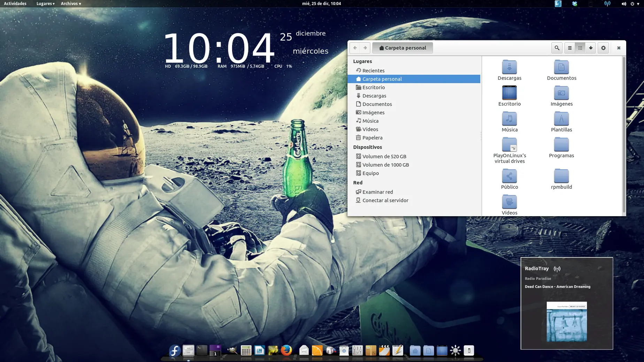Switch the file manager to list view
The width and height of the screenshot is (644, 362).
point(570,48)
